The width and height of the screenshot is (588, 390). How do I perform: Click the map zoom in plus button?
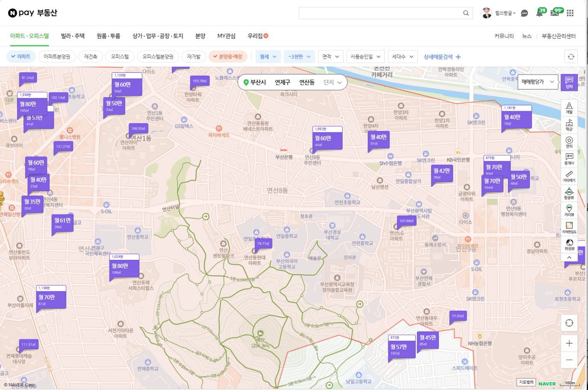point(569,343)
